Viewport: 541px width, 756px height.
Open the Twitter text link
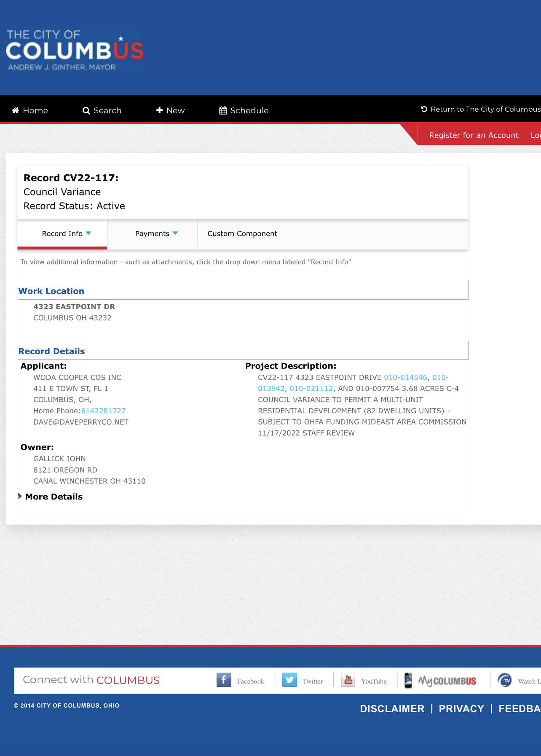[313, 681]
